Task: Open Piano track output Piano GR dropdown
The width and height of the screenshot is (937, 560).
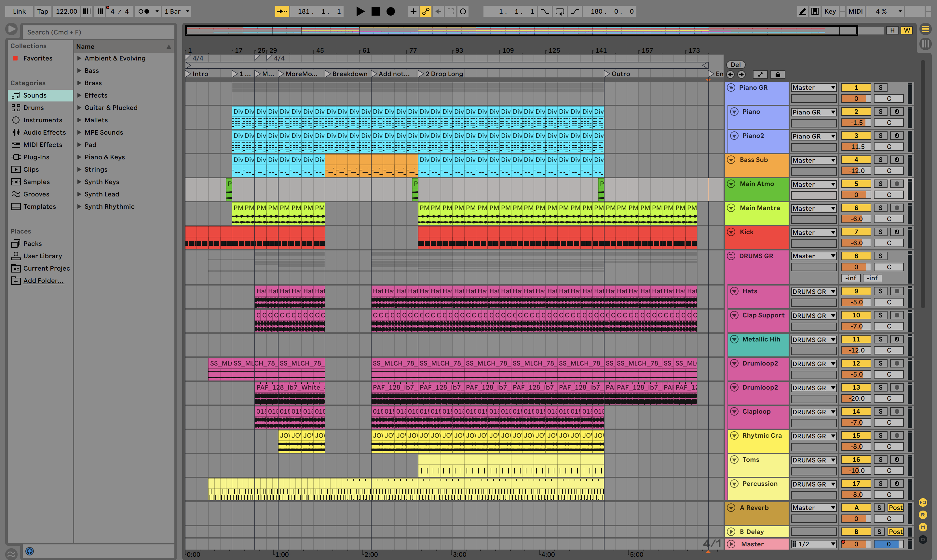Action: click(x=814, y=112)
